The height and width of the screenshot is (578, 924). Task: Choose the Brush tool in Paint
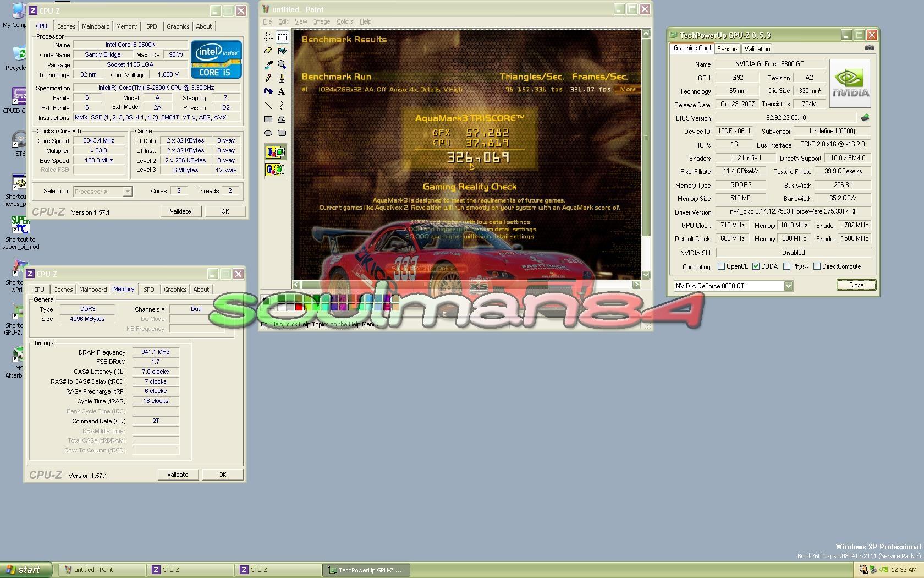[x=282, y=78]
